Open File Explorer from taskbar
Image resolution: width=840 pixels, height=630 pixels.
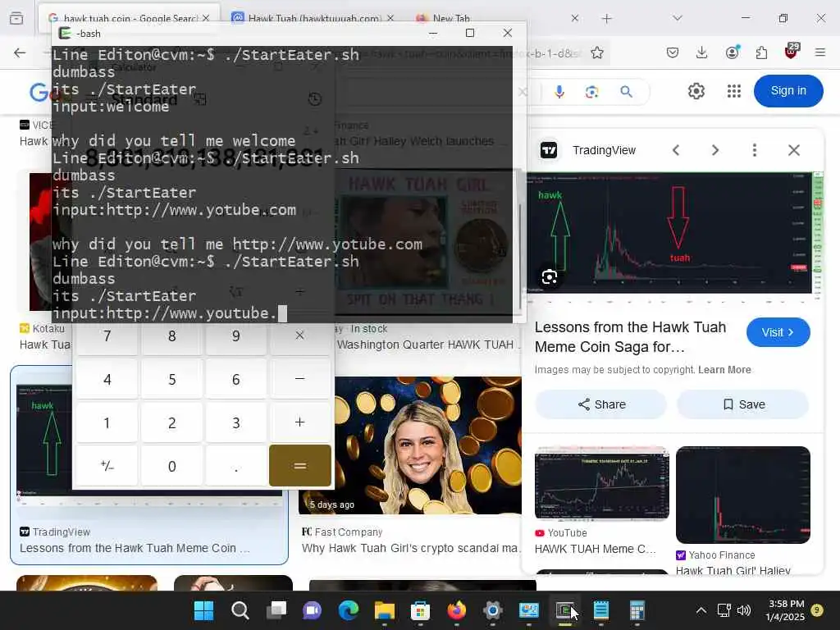point(384,610)
